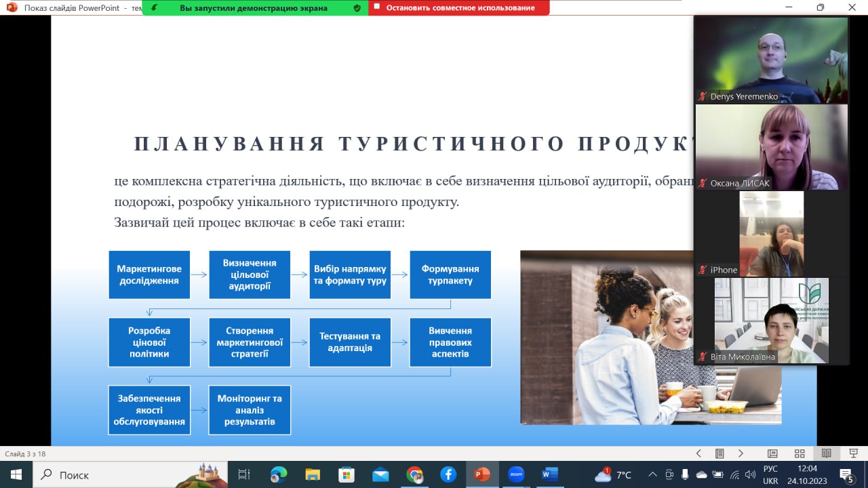Image resolution: width=868 pixels, height=488 pixels.
Task: Click 'Слайд 3 з 18' slide counter
Action: pos(26,453)
